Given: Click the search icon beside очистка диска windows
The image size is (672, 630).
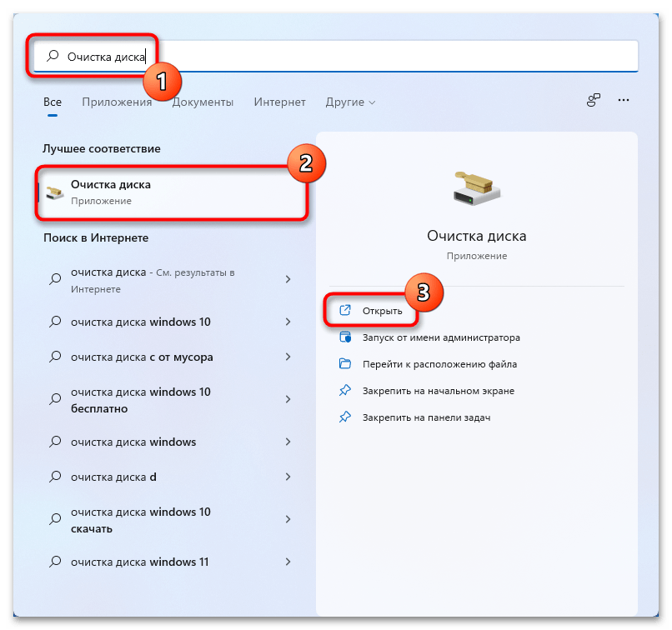Looking at the screenshot, I should tap(55, 442).
